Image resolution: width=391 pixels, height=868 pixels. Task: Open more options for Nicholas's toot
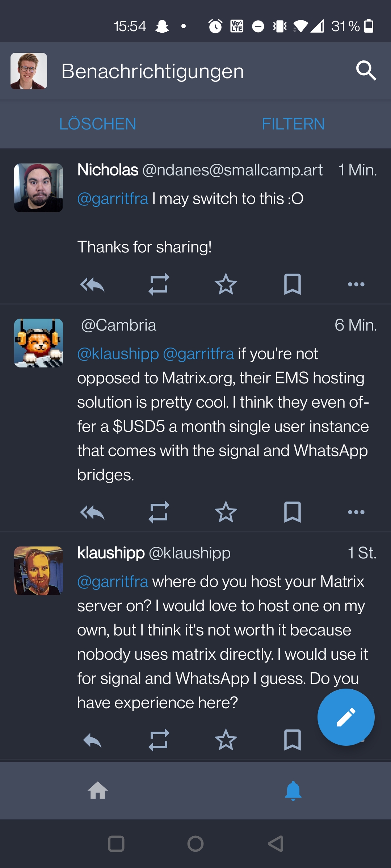coord(356,285)
